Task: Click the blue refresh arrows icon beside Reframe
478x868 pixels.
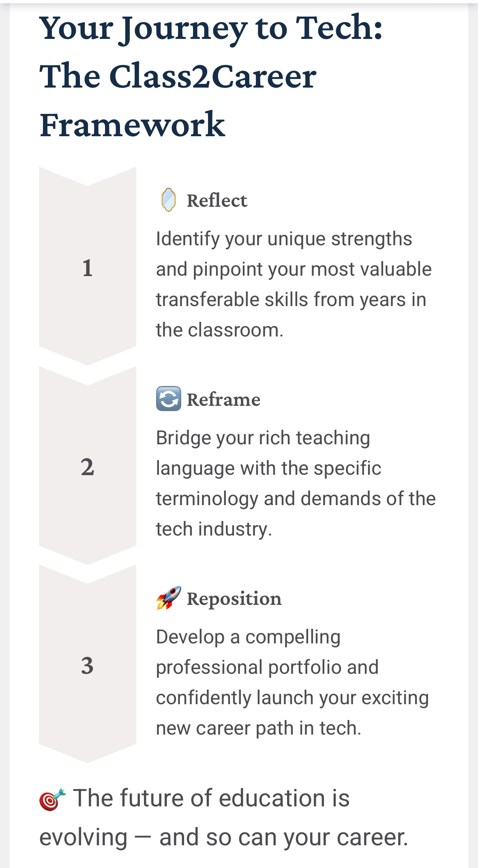Action: point(168,399)
